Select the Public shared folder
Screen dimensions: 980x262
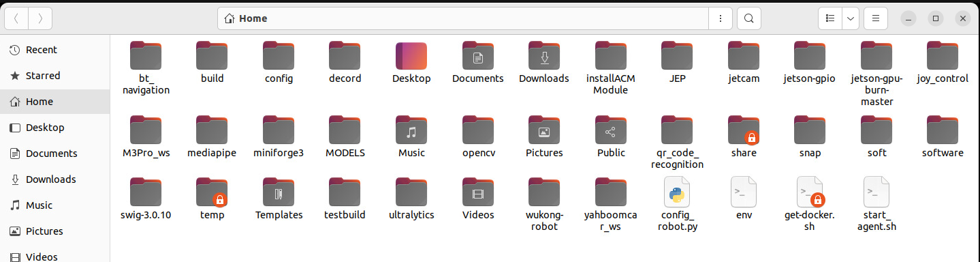(x=611, y=130)
